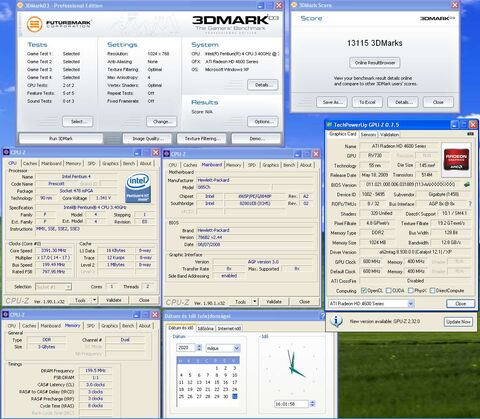Open the month dropdown showing május
Image resolution: width=480 pixels, height=419 pixels.
click(236, 348)
